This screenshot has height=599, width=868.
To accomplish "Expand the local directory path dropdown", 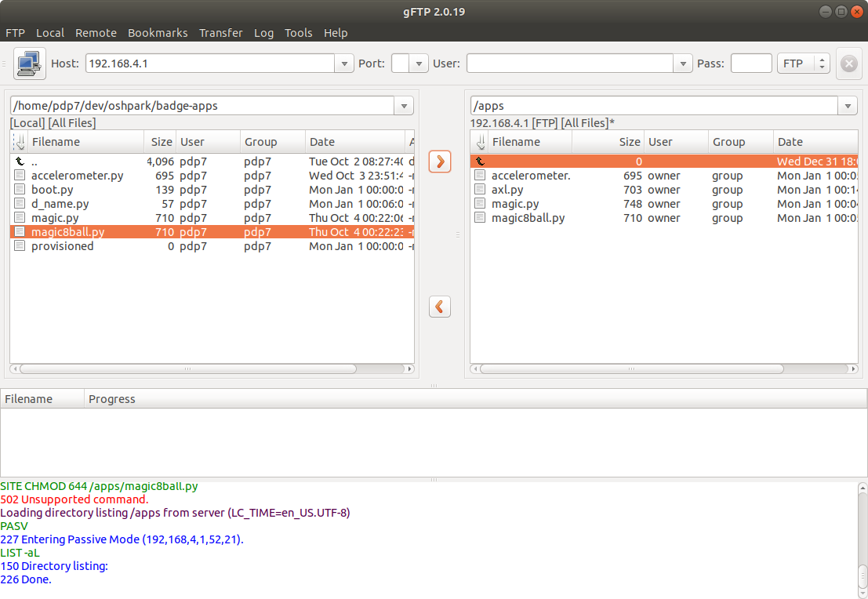I will pyautogui.click(x=404, y=106).
